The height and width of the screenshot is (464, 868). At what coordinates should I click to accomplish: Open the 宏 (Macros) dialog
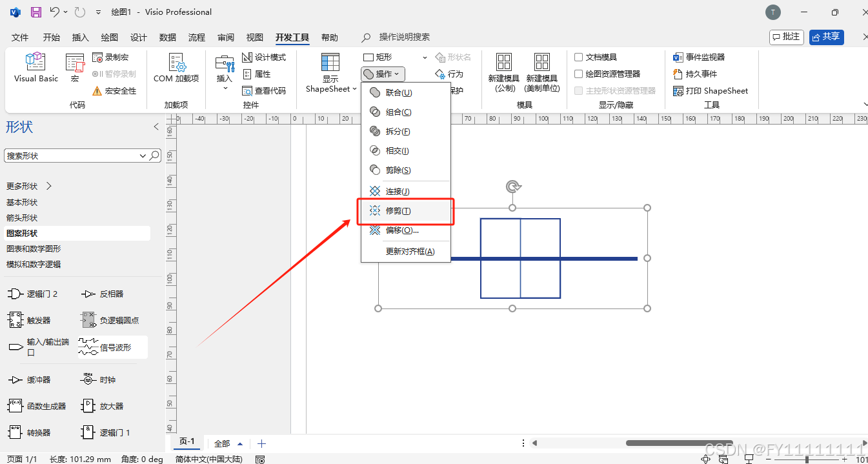click(x=75, y=68)
